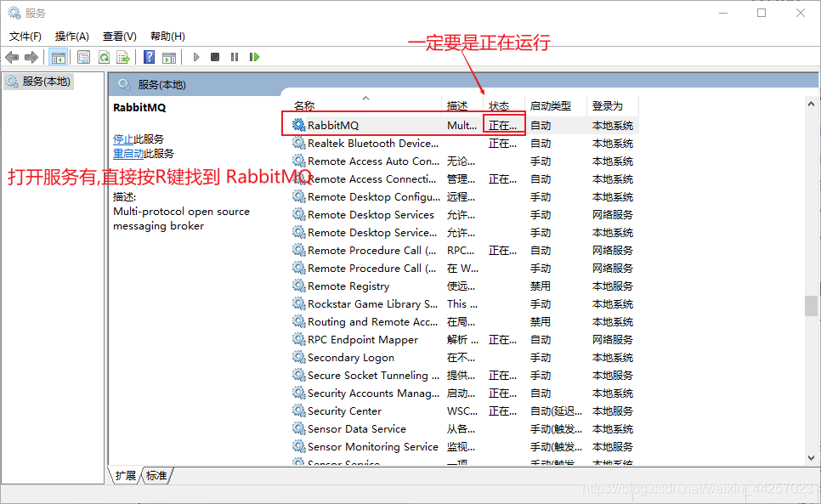Click 网络服务 logon of RPC Endpoint Mapper
This screenshot has height=504, width=821.
pyautogui.click(x=613, y=339)
